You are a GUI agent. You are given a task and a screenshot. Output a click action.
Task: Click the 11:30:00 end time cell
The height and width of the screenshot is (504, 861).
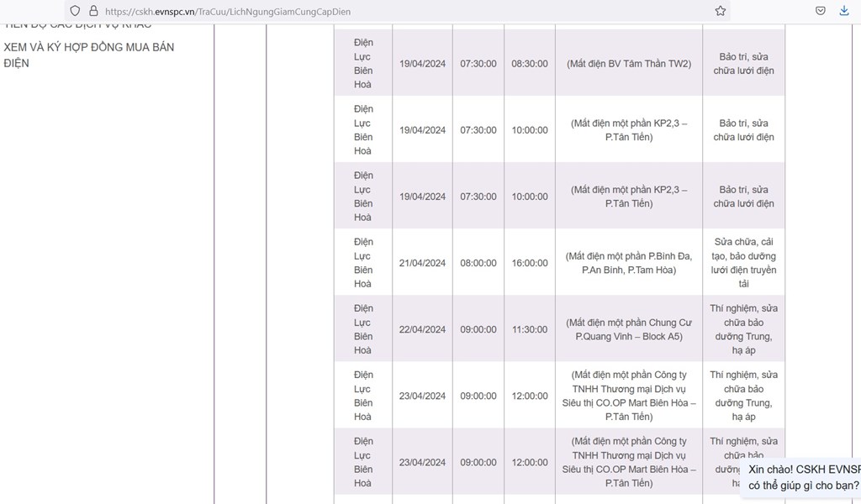(x=530, y=329)
